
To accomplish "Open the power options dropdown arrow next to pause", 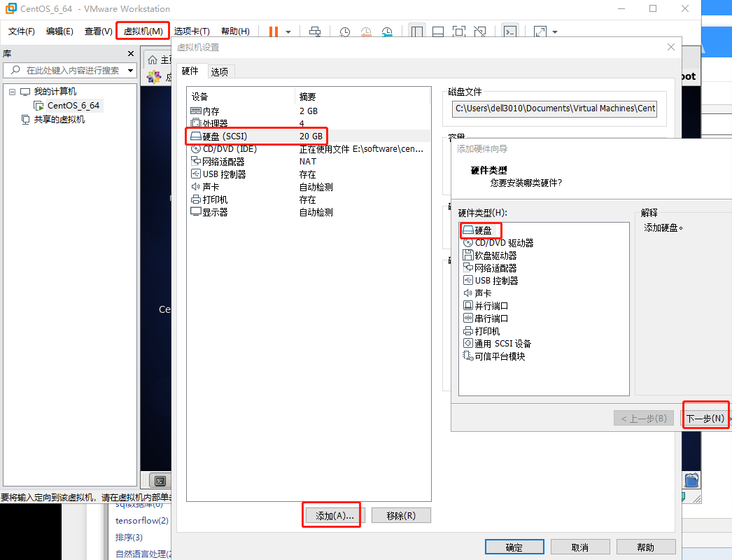I will coord(288,31).
